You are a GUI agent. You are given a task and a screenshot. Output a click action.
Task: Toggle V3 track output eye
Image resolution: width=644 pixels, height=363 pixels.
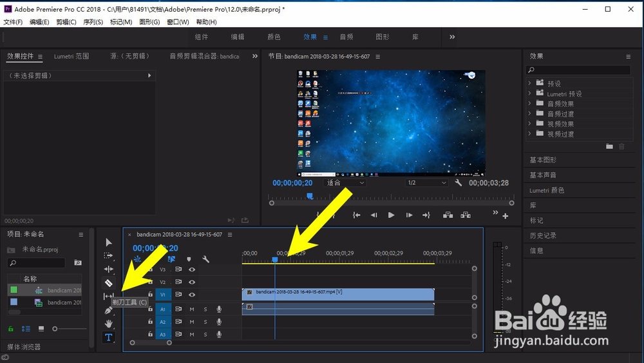192,270
